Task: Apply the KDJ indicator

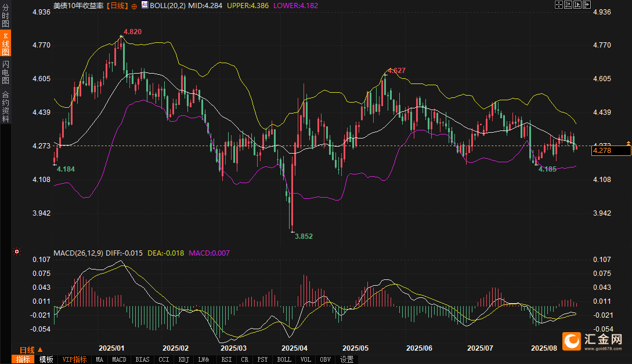Action: tap(184, 359)
